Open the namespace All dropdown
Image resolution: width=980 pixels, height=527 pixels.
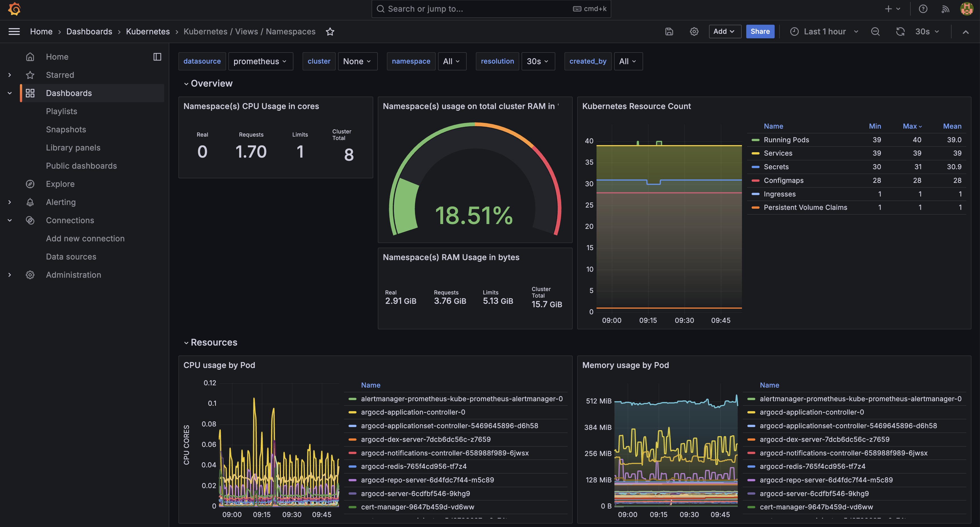[452, 61]
